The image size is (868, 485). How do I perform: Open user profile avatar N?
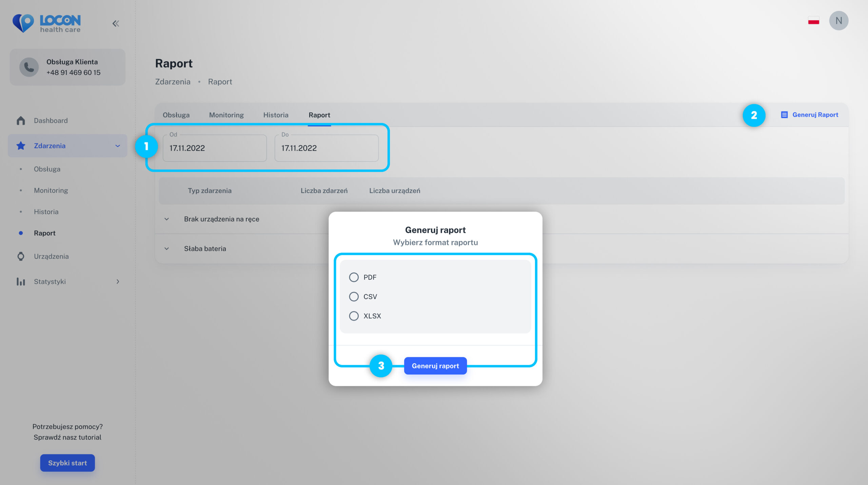[x=839, y=21]
